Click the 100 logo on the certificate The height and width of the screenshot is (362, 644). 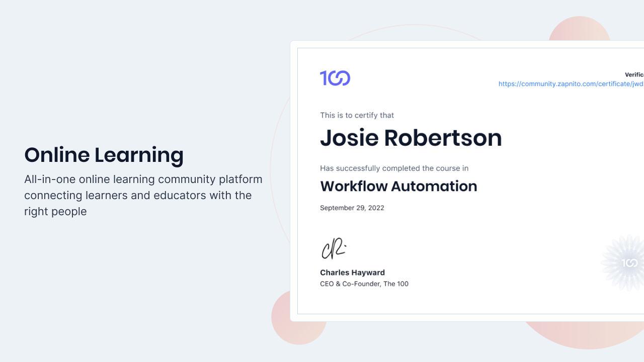335,78
